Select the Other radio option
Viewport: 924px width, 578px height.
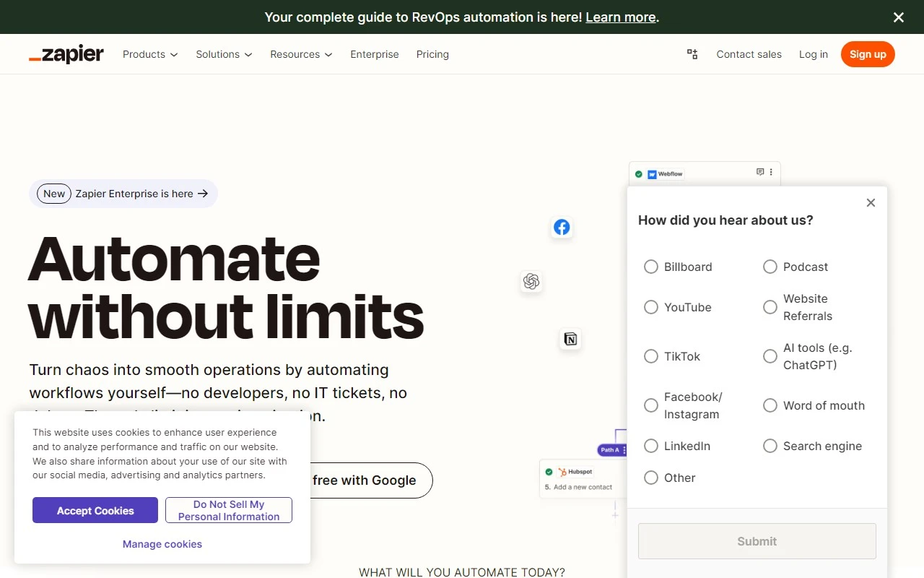point(651,478)
